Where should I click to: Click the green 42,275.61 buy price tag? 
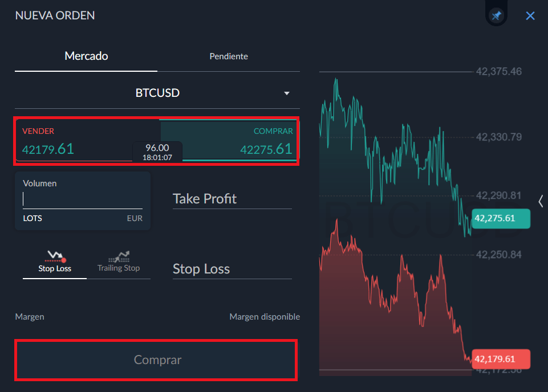pos(501,218)
